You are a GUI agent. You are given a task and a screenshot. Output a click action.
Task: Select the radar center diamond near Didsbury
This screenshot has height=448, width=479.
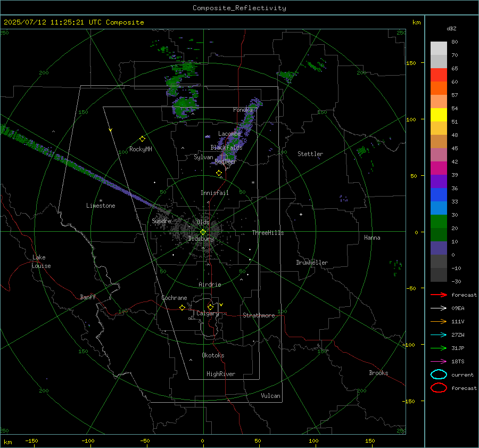203,232
